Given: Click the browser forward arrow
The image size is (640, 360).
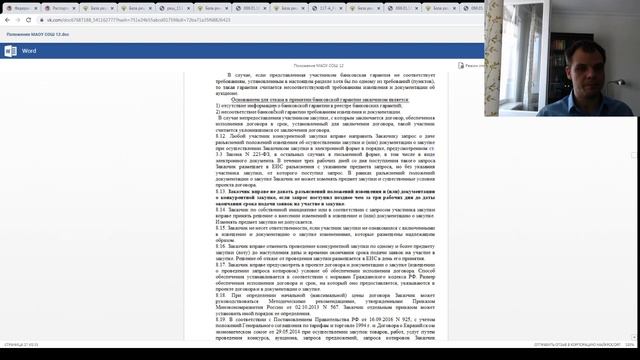Looking at the screenshot, I should tap(18, 20).
